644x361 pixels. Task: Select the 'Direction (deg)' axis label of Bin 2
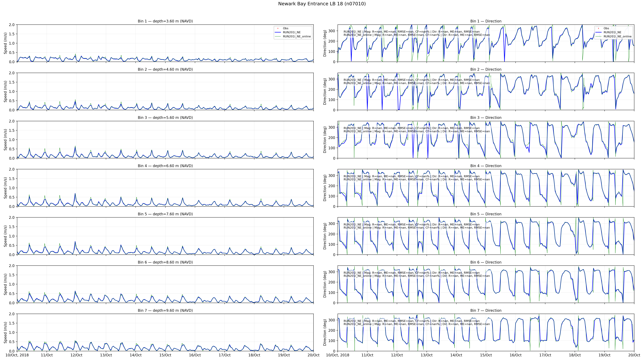coord(325,92)
